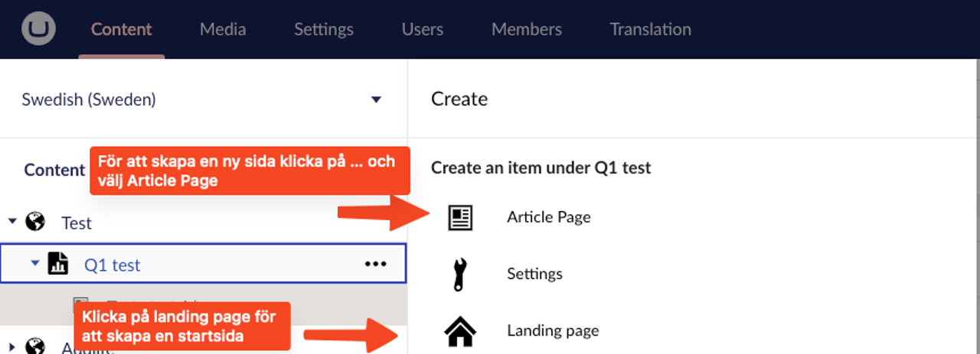Collapse the Q1 test node arrow
The image size is (980, 354).
(x=34, y=263)
